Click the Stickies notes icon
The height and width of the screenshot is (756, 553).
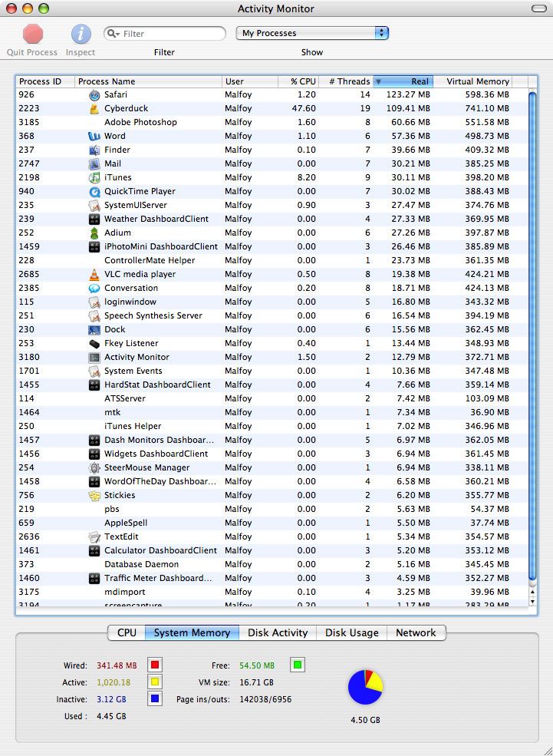point(94,496)
